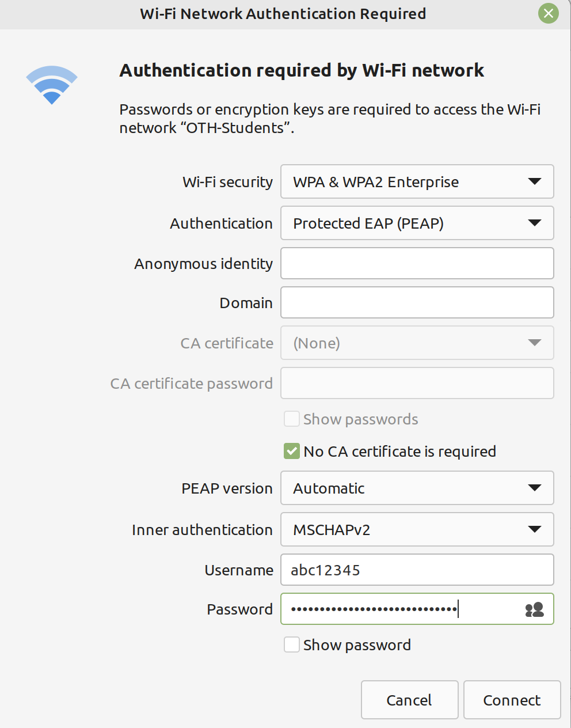Click the Wi-Fi signal icon
This screenshot has height=728, width=571.
pyautogui.click(x=52, y=85)
